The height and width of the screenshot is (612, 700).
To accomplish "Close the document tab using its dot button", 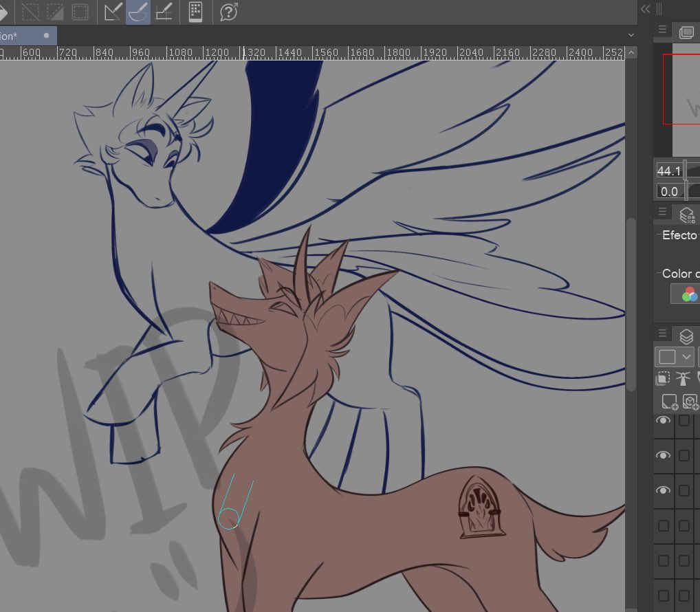I will coord(47,35).
